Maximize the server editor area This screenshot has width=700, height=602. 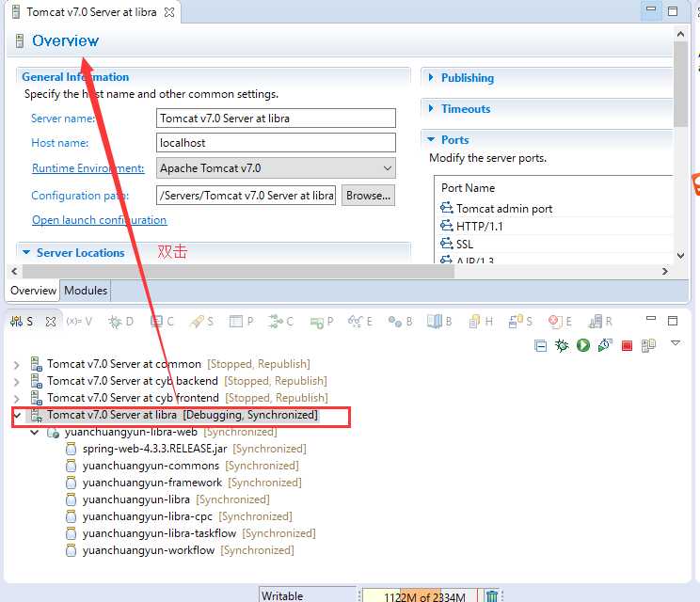click(673, 11)
